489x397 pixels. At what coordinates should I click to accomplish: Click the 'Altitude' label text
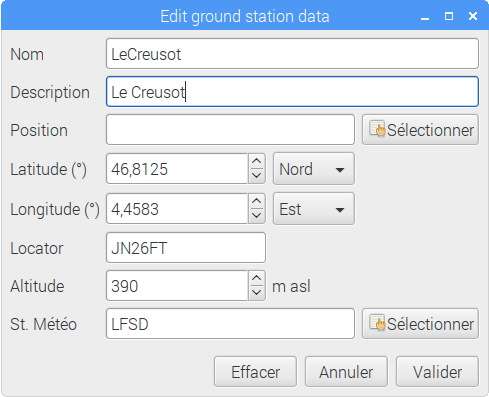[37, 286]
